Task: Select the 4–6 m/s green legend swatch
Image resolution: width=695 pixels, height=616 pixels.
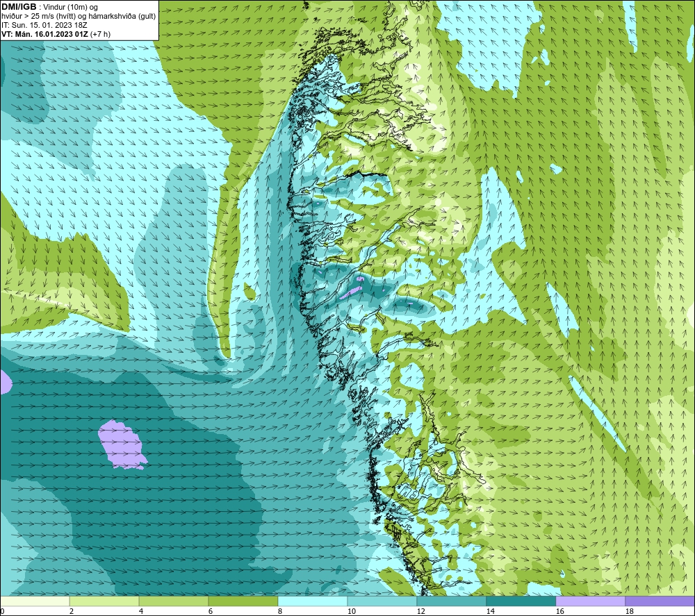Action: pyautogui.click(x=174, y=601)
